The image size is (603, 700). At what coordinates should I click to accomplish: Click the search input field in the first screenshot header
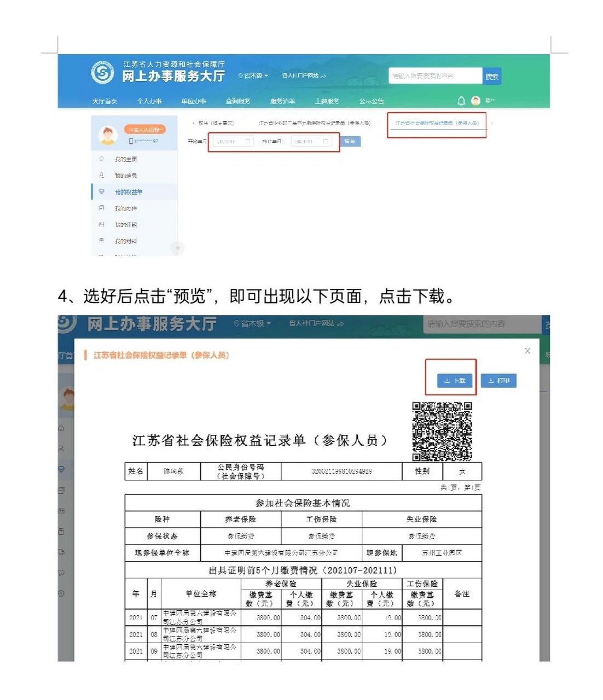coord(436,76)
